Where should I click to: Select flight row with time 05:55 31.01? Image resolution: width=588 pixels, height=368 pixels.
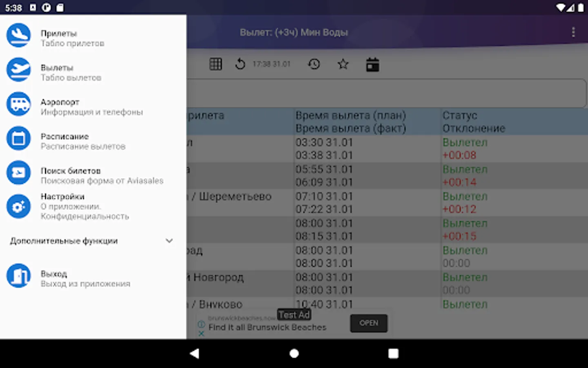point(387,176)
